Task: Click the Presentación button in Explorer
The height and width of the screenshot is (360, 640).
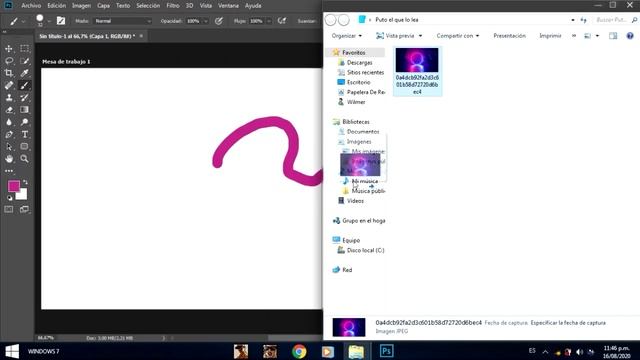Action: pos(509,36)
